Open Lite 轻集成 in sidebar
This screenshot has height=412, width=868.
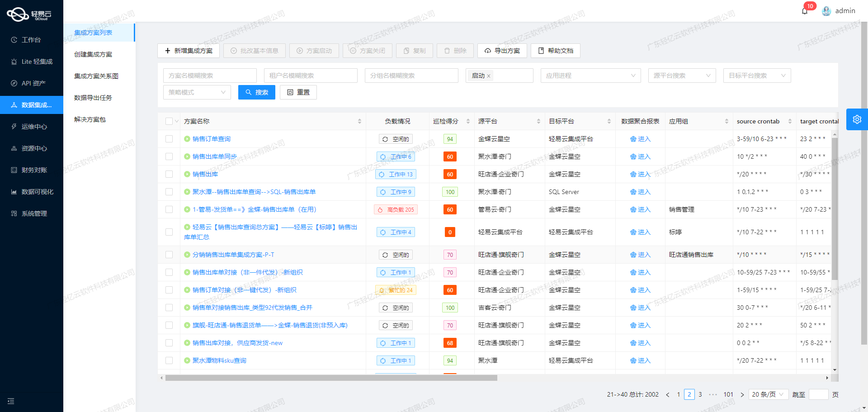click(x=32, y=62)
